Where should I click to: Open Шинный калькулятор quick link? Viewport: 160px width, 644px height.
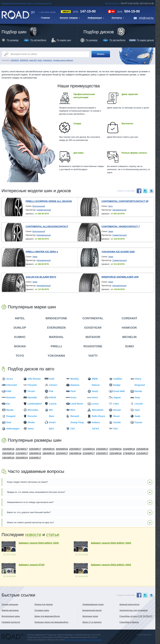129,604
